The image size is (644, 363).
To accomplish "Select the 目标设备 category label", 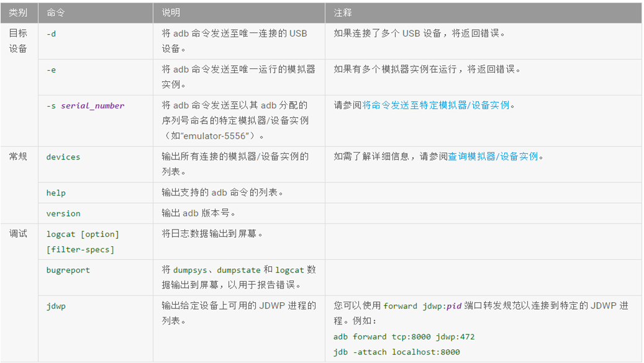I will pyautogui.click(x=19, y=40).
